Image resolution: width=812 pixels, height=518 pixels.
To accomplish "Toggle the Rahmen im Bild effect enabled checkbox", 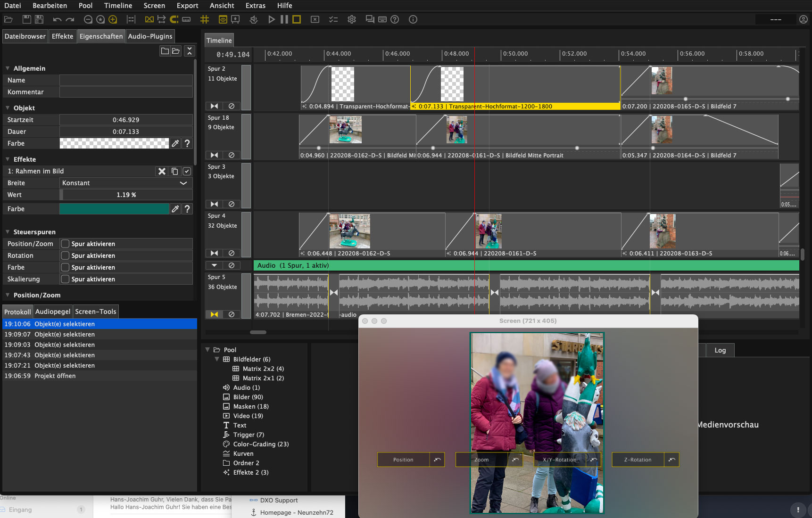I will coord(187,171).
